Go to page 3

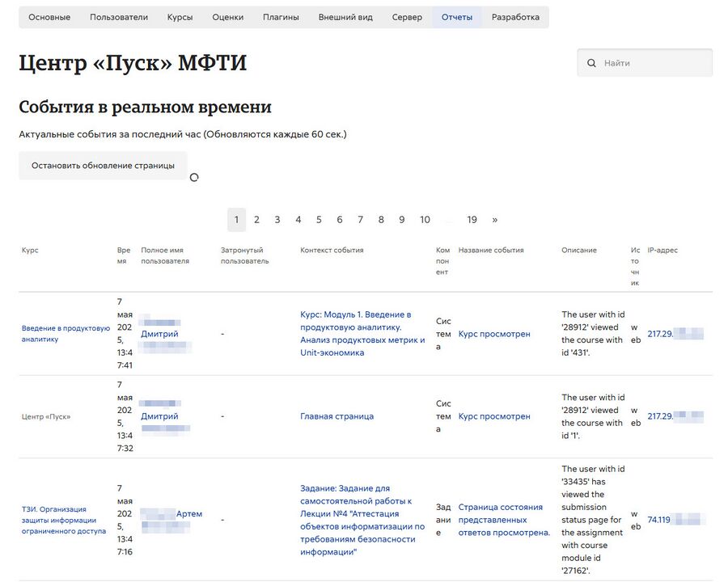click(277, 220)
